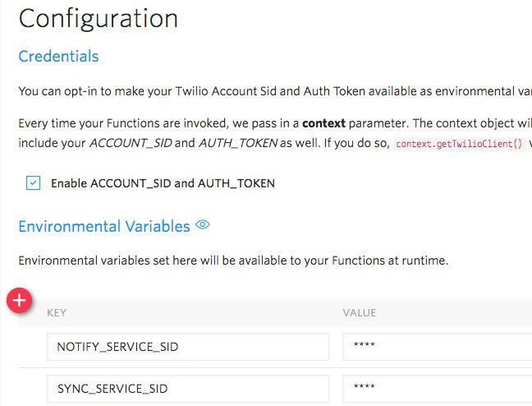532x406 pixels.
Task: Open the Environmental Variables heading
Action: [x=104, y=226]
